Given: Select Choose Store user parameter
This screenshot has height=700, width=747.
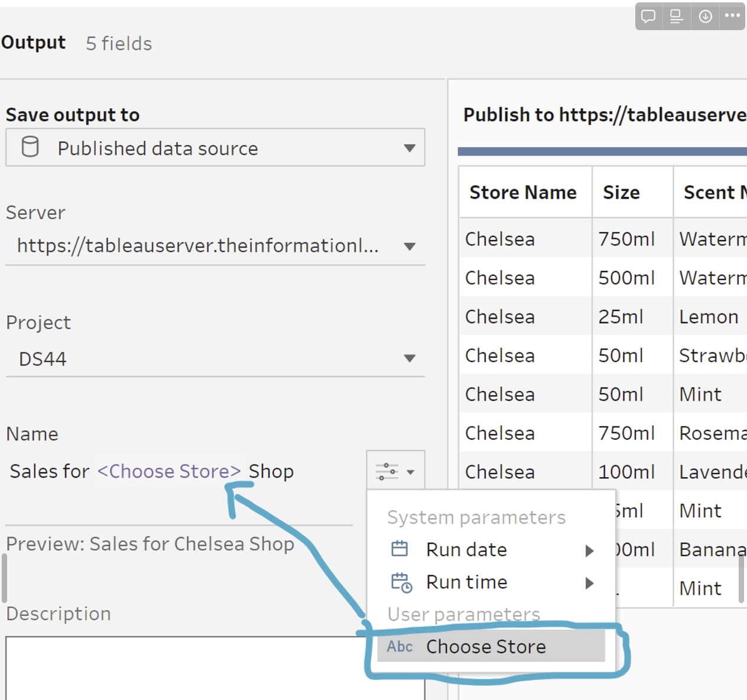Looking at the screenshot, I should pyautogui.click(x=486, y=646).
